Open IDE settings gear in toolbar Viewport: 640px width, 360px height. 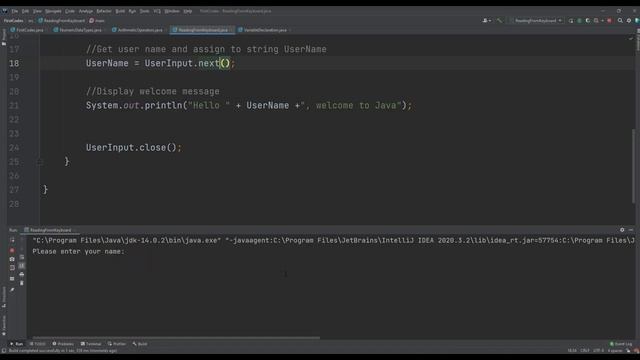tap(629, 20)
